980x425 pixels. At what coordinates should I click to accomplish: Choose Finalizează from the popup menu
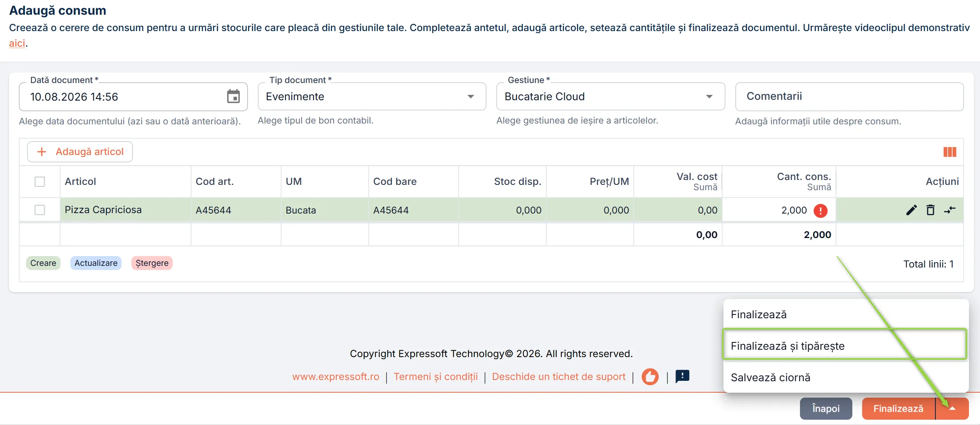tap(846, 315)
